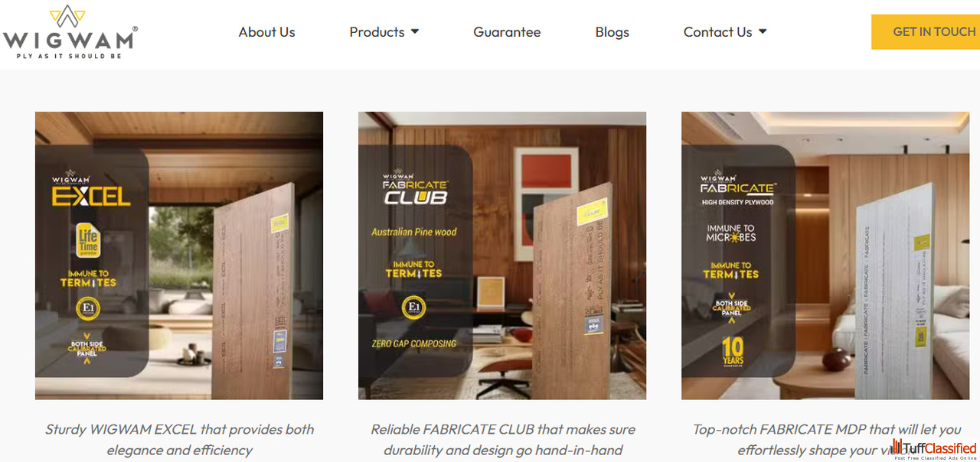Screen dimensions: 980x462
Task: Click the EXCEL logo on first card
Action: click(91, 197)
